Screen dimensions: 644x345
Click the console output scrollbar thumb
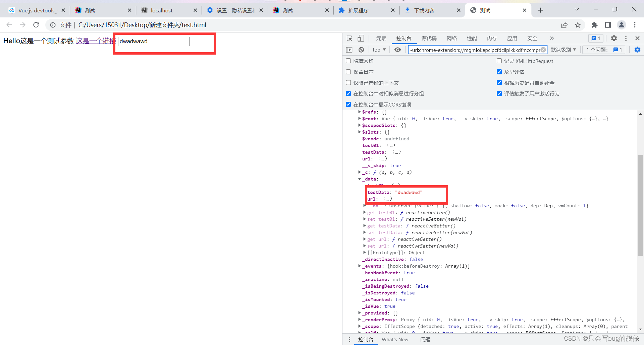[640, 206]
